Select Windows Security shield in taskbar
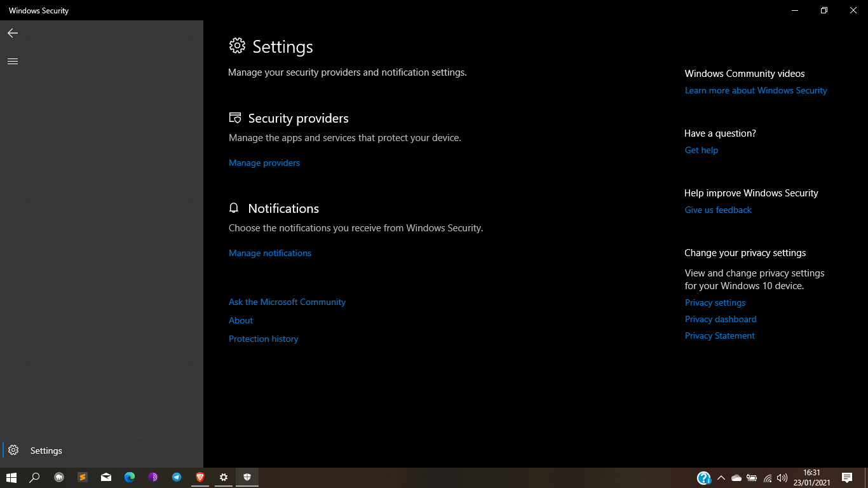The width and height of the screenshot is (868, 488). point(247,477)
